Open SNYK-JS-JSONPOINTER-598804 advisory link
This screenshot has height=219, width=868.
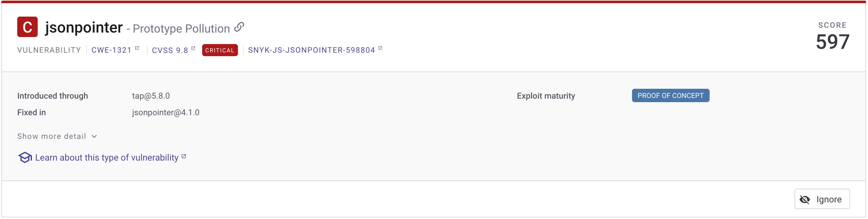point(311,50)
